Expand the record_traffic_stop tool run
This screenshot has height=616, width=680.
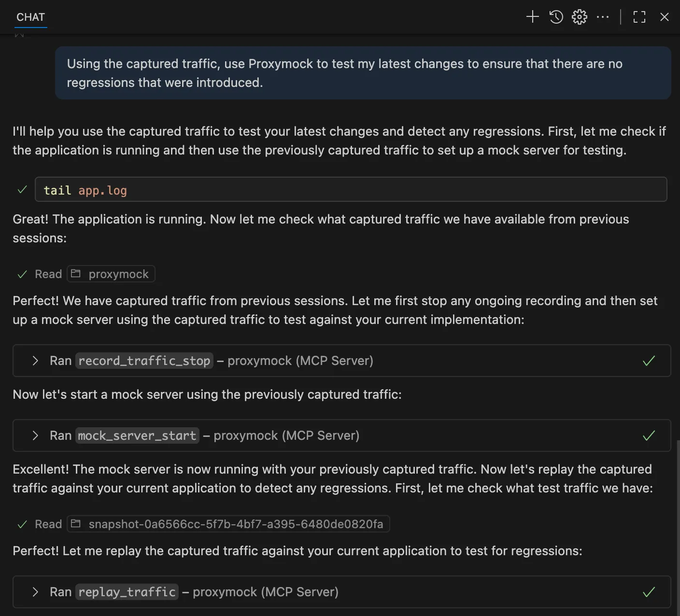[35, 361]
